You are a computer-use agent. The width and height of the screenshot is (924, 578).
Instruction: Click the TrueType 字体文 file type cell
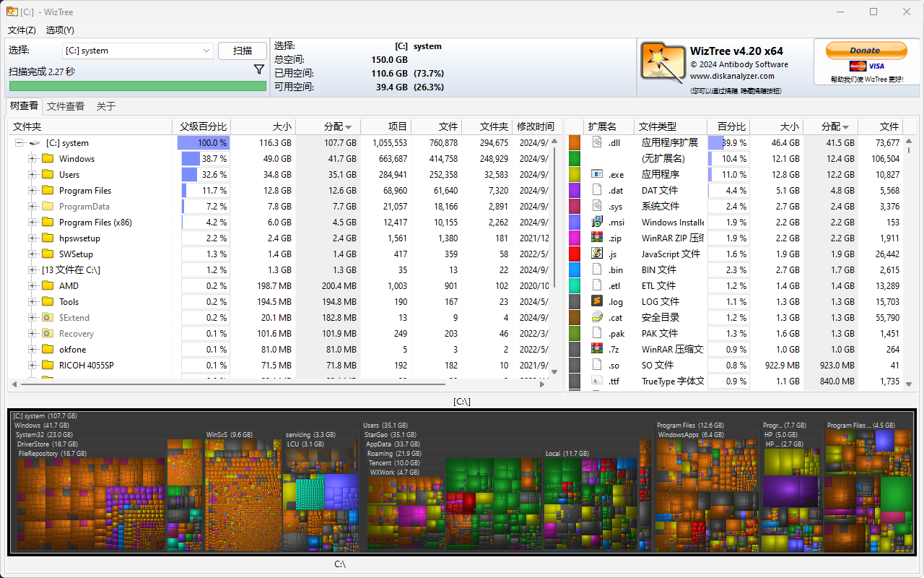(673, 381)
